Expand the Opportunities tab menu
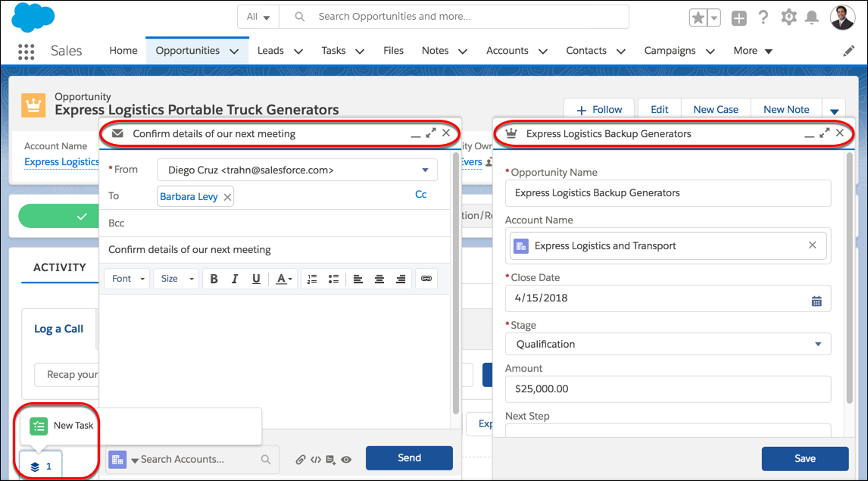Image resolution: width=868 pixels, height=481 pixels. point(234,52)
